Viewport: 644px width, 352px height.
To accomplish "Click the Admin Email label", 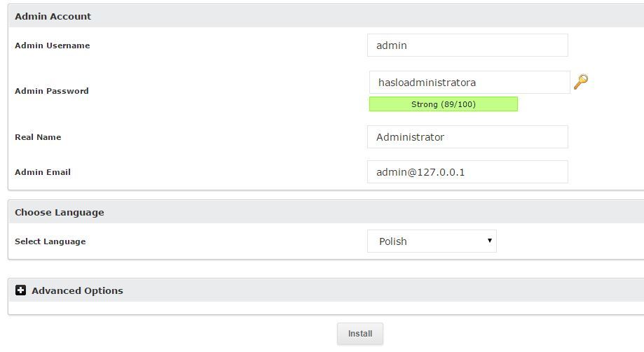I will coord(43,172).
